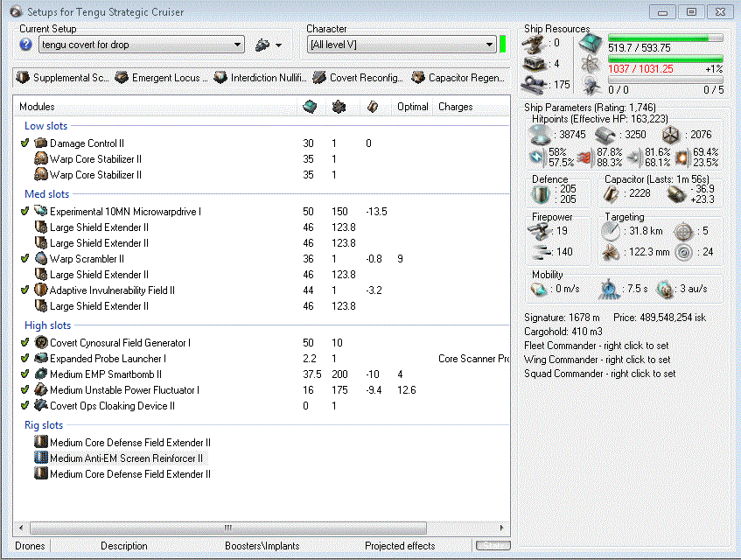Click the Damage Control II module icon
This screenshot has height=560, width=741.
click(41, 143)
